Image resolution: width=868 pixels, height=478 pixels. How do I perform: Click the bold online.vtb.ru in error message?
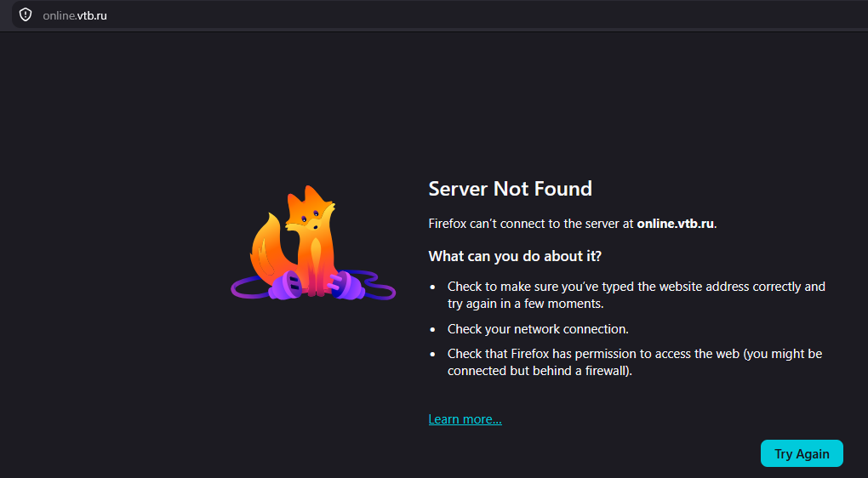pos(676,224)
